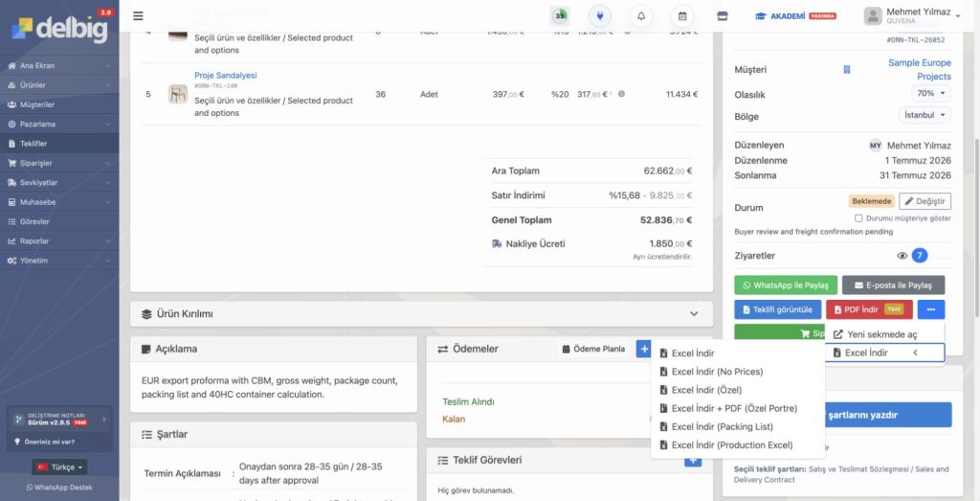Open the notifications bell
Viewport: 980px width, 501px height.
point(641,16)
